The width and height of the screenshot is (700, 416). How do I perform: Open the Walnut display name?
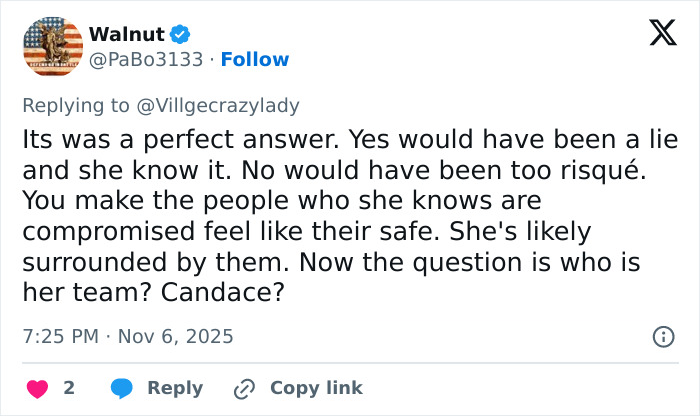pyautogui.click(x=127, y=34)
